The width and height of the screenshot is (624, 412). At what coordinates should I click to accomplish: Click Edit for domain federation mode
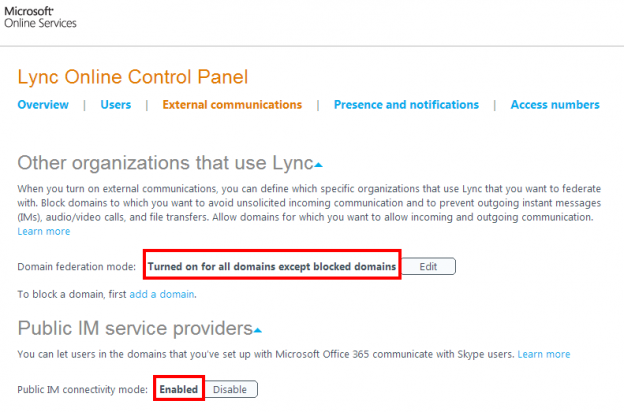pos(428,266)
